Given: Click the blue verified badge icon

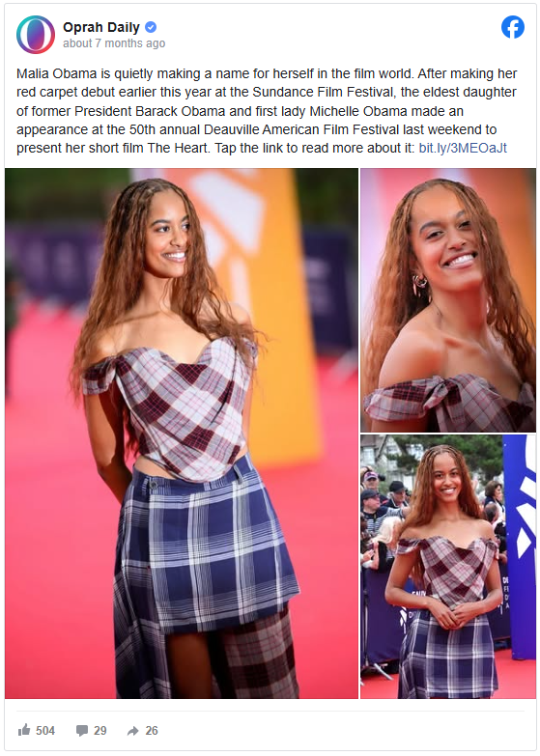Looking at the screenshot, I should tap(151, 27).
